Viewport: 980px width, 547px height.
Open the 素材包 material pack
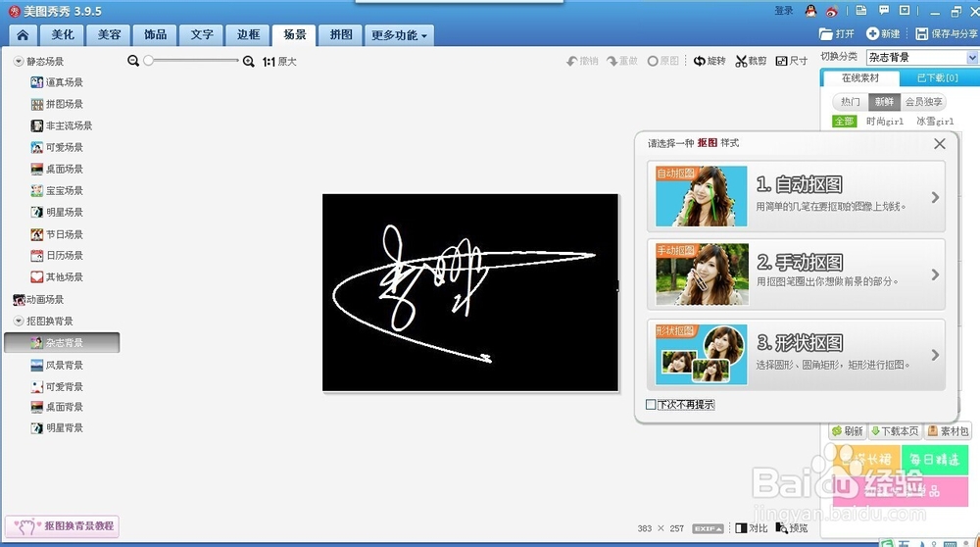(948, 430)
